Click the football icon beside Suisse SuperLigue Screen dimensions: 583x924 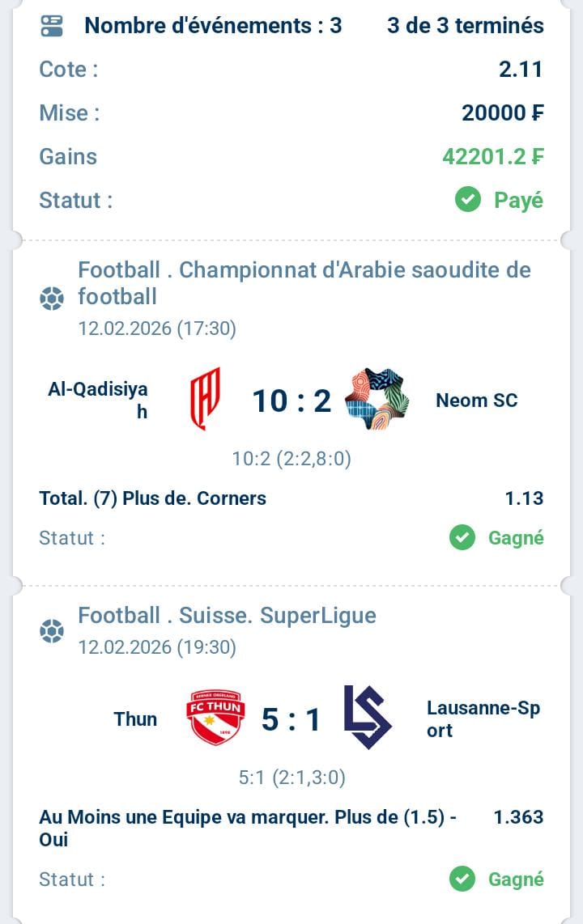pyautogui.click(x=52, y=631)
